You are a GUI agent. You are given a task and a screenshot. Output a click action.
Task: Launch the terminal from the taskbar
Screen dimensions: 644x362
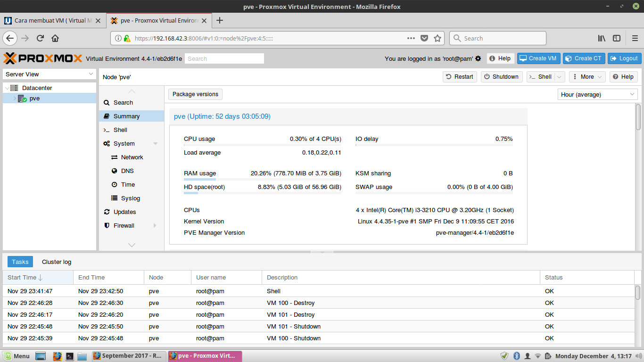pos(70,356)
